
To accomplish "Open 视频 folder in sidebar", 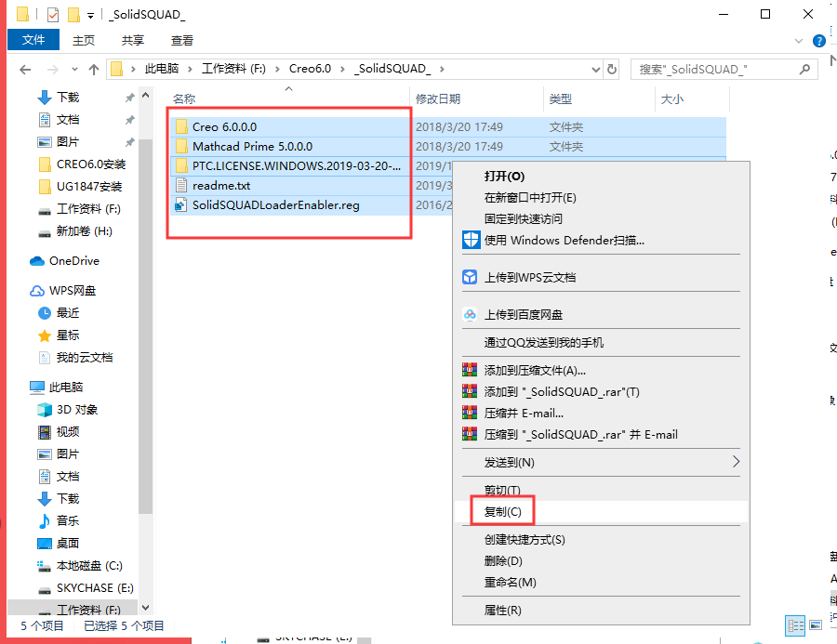I will (68, 432).
